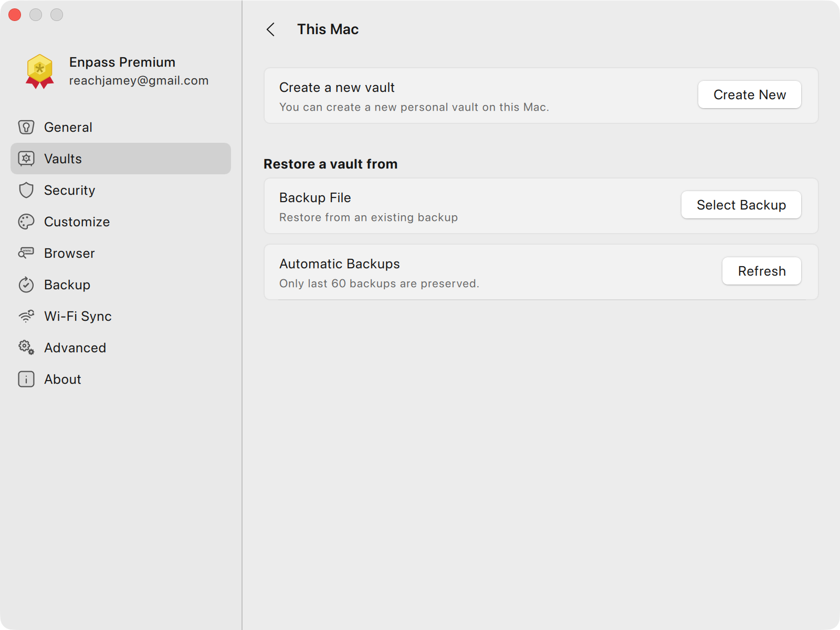Click the Automatic Backups label

(x=339, y=264)
